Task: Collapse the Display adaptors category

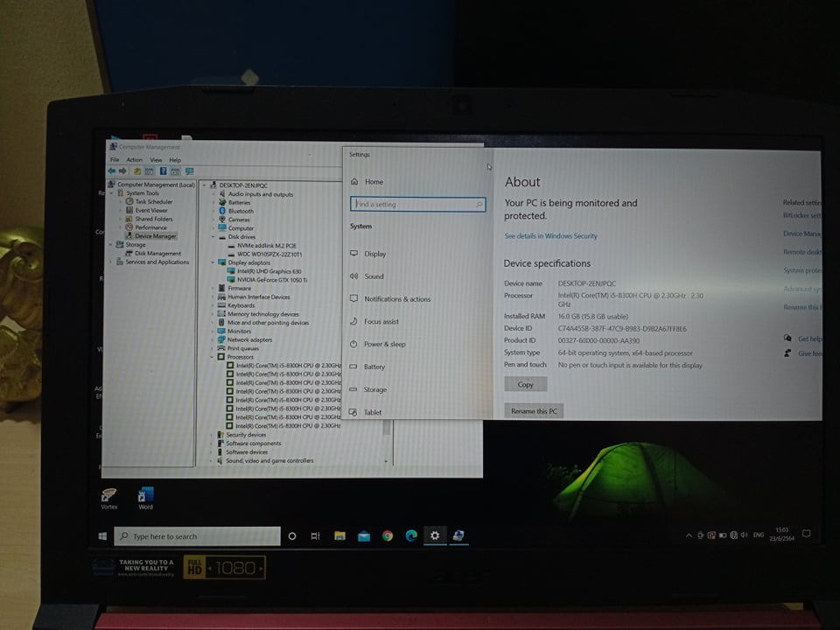Action: pyautogui.click(x=213, y=262)
